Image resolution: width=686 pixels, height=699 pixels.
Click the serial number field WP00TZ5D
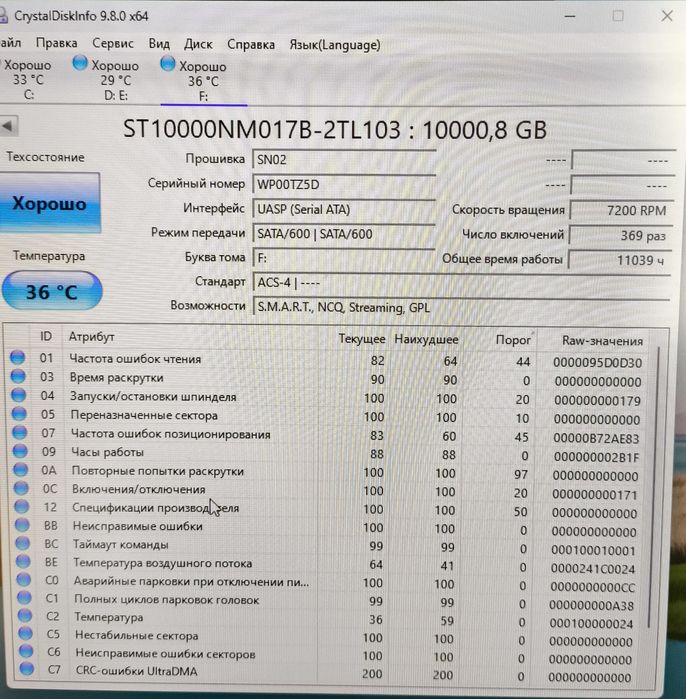click(343, 185)
